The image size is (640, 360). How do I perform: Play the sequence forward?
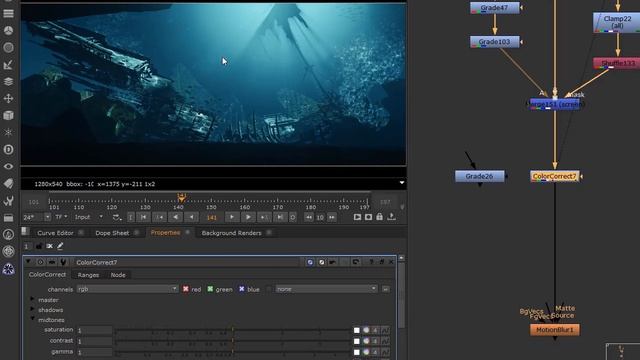pos(248,217)
